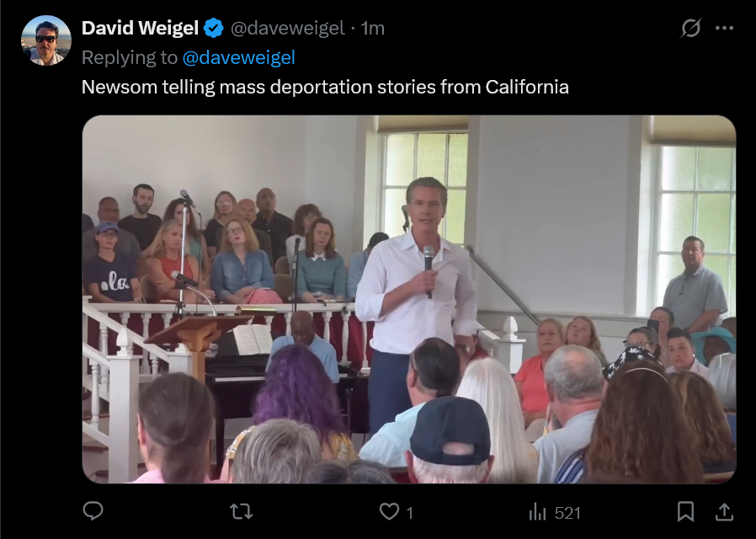Click the gray 'Replying to' label
The height and width of the screenshot is (539, 756).
tap(129, 58)
